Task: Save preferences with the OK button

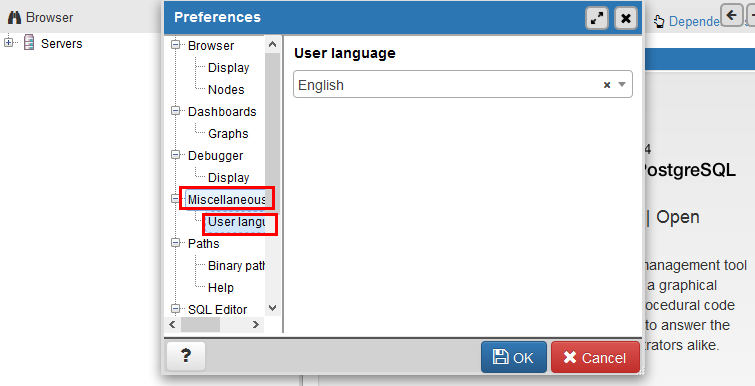Action: click(x=514, y=357)
